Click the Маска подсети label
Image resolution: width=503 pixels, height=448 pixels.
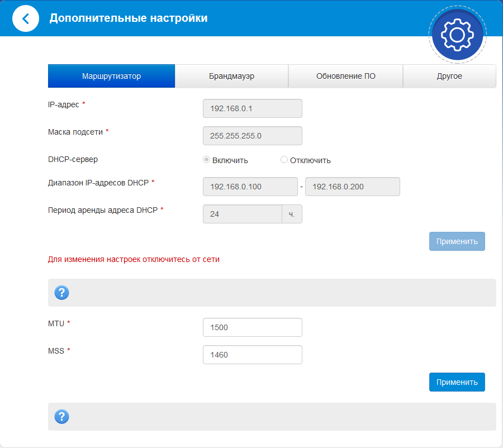(75, 132)
